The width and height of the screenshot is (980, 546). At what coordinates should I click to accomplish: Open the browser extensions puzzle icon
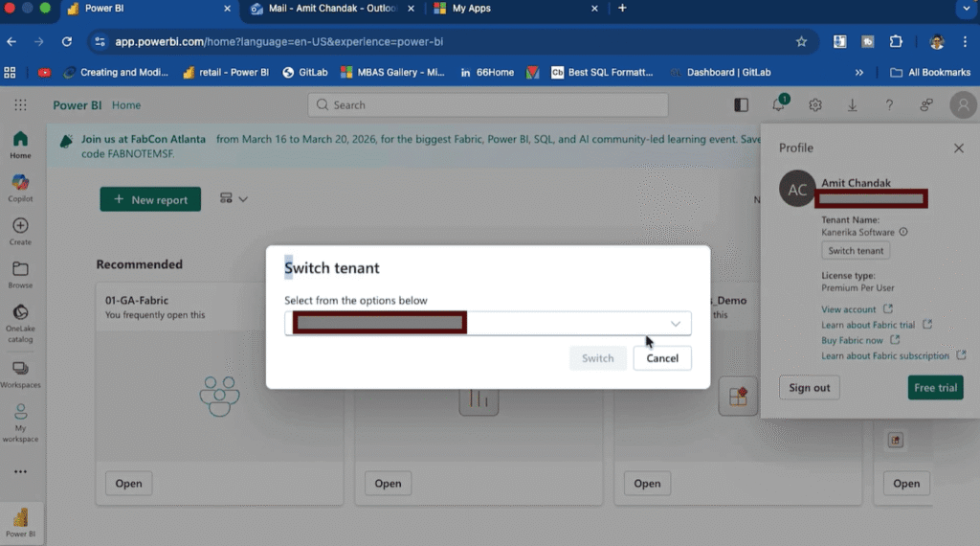tap(896, 42)
